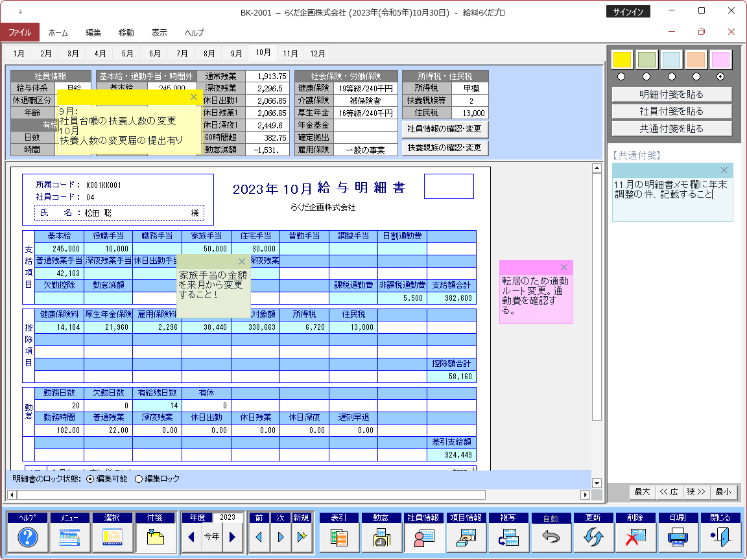Close the blue 共通付箋 note
The width and height of the screenshot is (747, 560).
click(x=724, y=170)
